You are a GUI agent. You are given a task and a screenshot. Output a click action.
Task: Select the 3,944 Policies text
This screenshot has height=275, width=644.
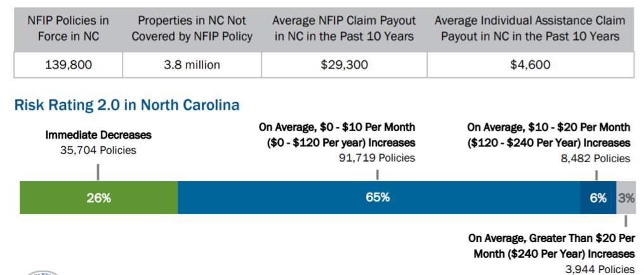600,269
